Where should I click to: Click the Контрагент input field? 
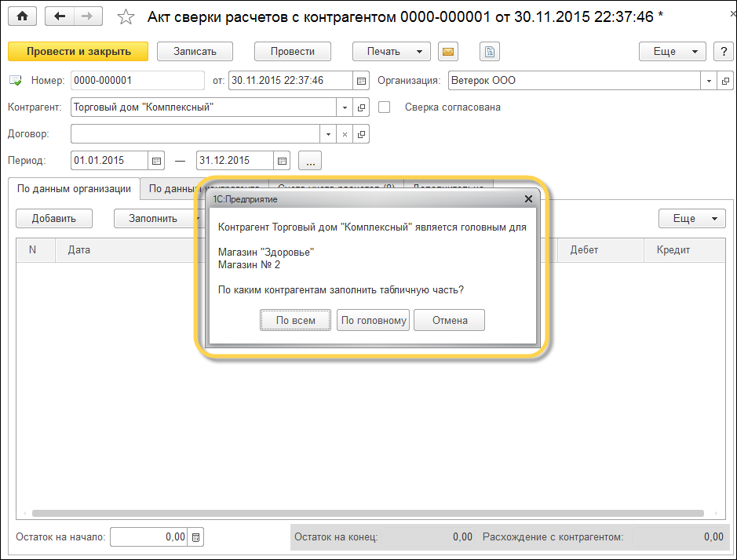coord(203,107)
